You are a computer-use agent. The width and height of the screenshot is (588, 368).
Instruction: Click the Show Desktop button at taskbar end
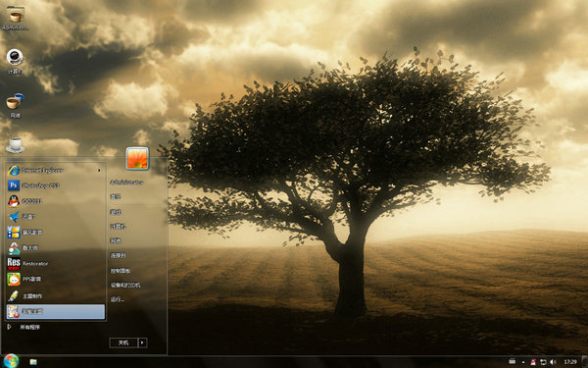(x=585, y=361)
